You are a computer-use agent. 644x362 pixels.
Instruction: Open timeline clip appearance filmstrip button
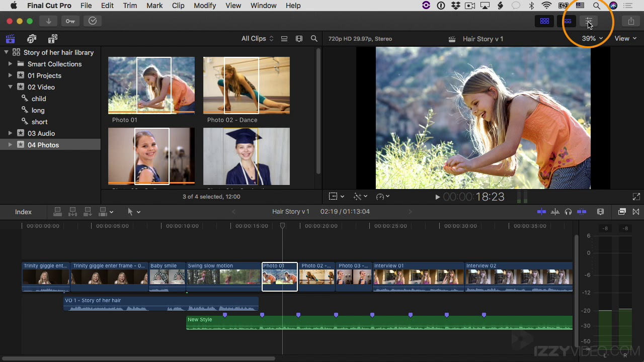coord(600,212)
